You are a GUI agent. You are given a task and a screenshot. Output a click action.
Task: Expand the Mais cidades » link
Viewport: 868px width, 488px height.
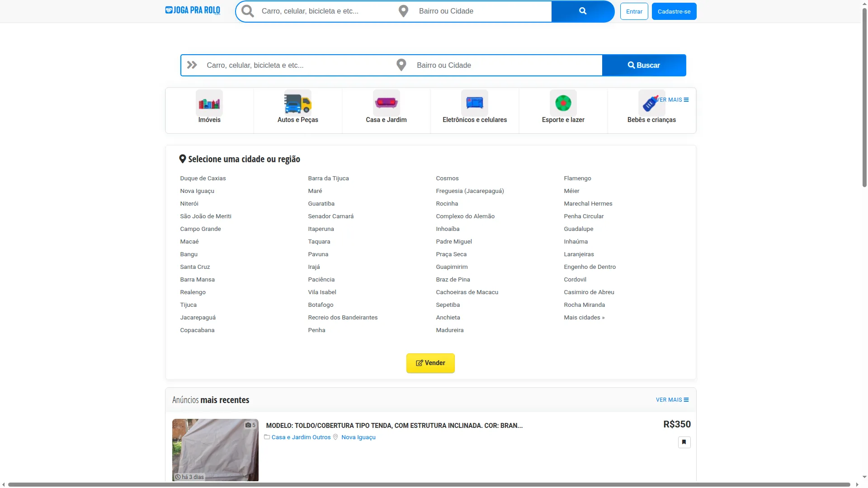pos(584,317)
